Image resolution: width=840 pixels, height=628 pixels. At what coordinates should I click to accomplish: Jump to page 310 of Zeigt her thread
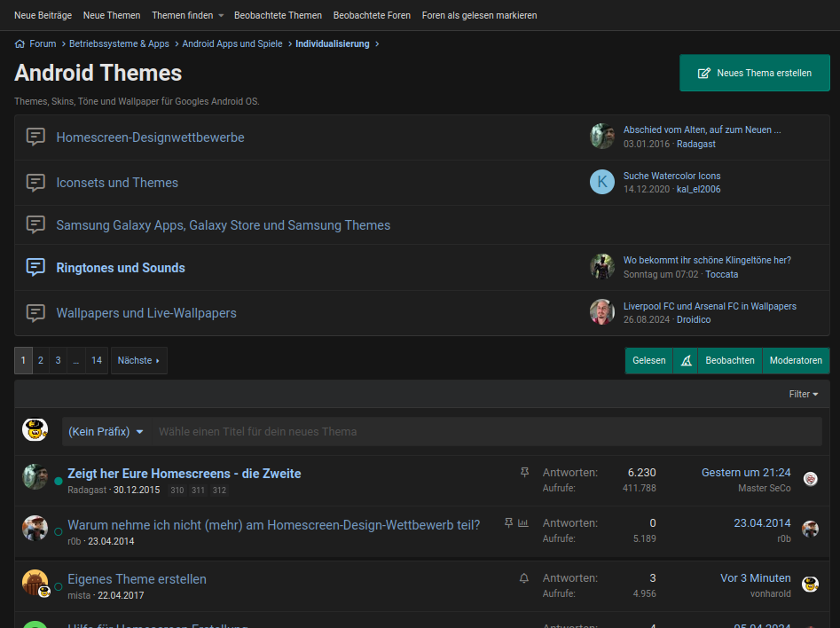pos(177,491)
